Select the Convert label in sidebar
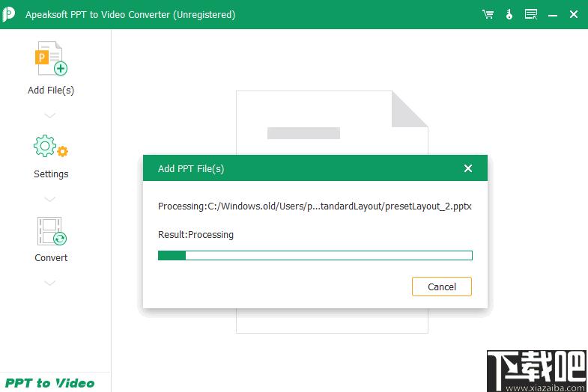Screen dimensions: 588x392 click(51, 257)
